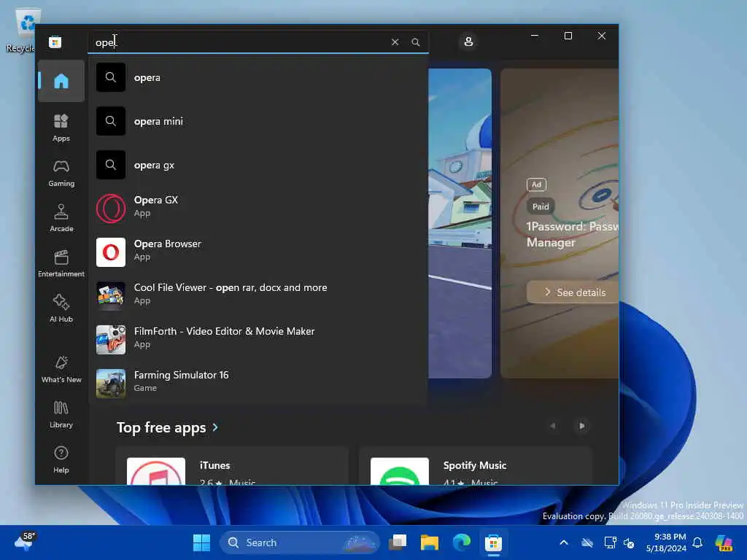Open the Arcade section
The width and height of the screenshot is (747, 560).
[61, 217]
